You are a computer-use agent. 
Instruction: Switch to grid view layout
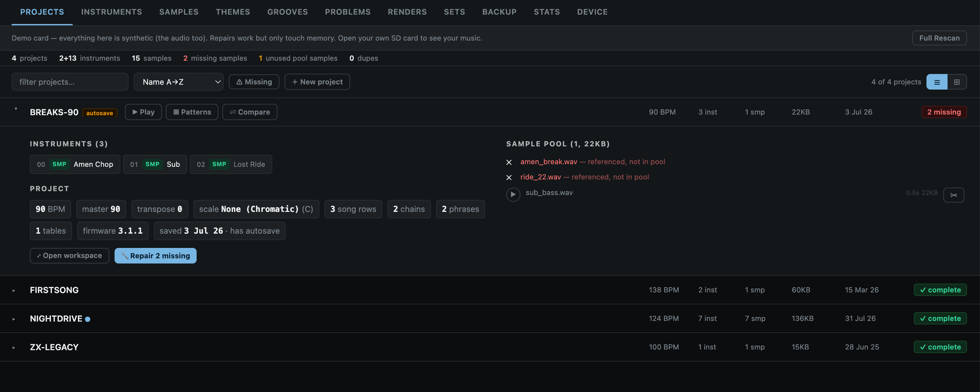click(x=957, y=82)
